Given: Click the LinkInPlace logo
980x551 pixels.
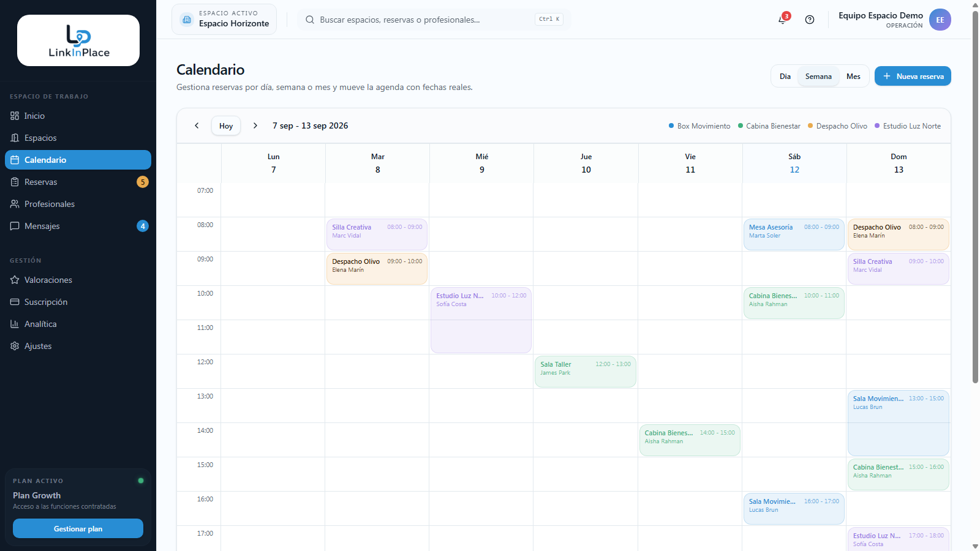Looking at the screenshot, I should [x=78, y=40].
